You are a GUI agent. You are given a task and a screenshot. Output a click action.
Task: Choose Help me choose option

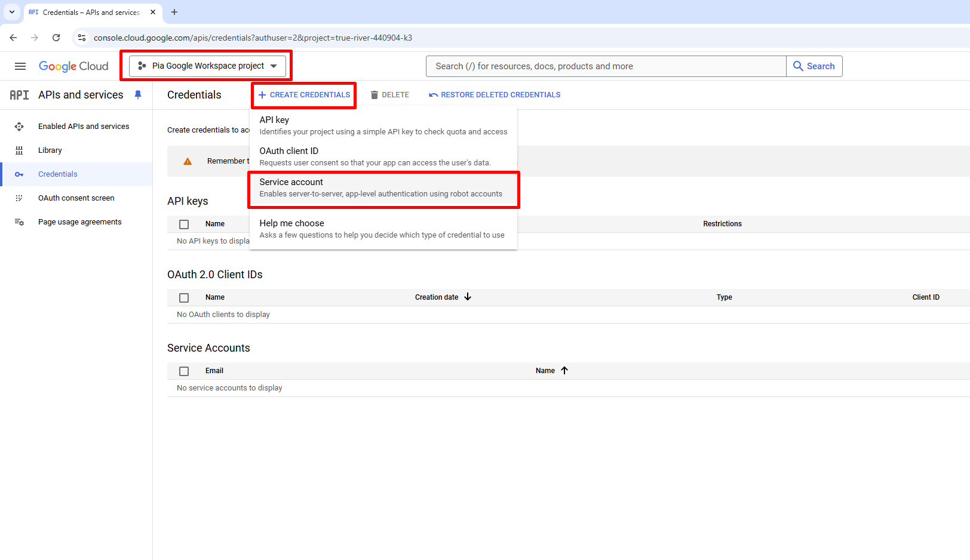pos(383,229)
